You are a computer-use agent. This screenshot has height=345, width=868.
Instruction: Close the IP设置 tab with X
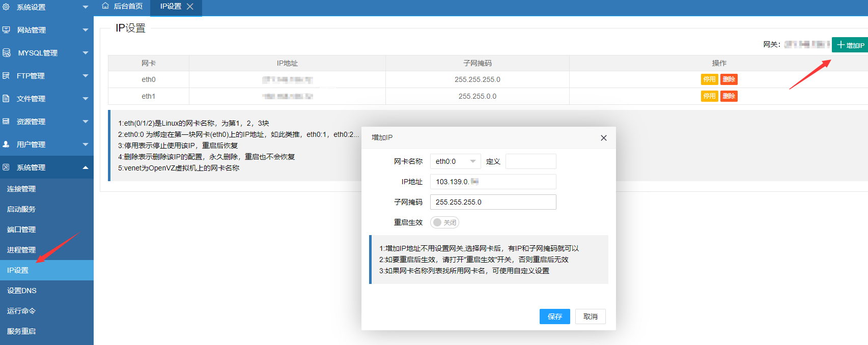click(x=190, y=7)
